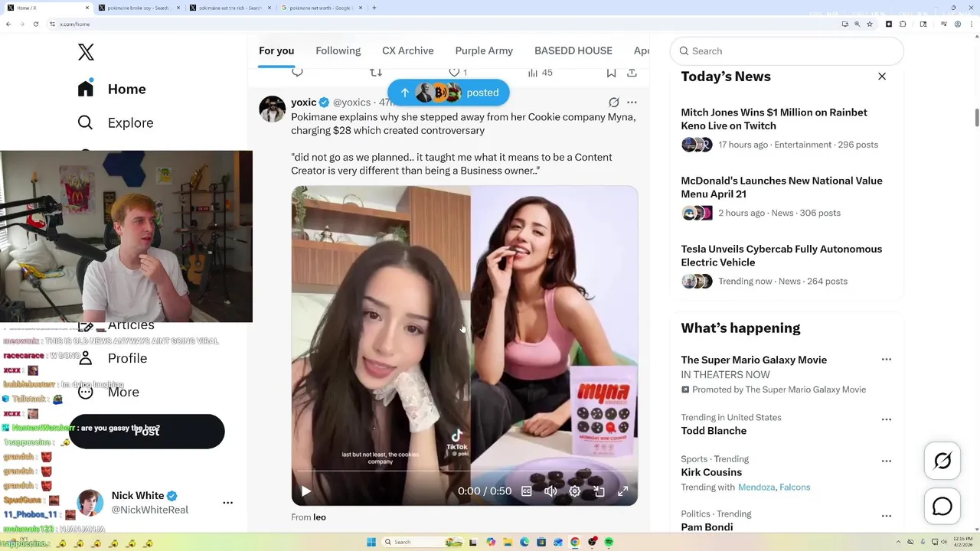980x551 pixels.
Task: Open the More menu in the sidebar
Action: 108,392
